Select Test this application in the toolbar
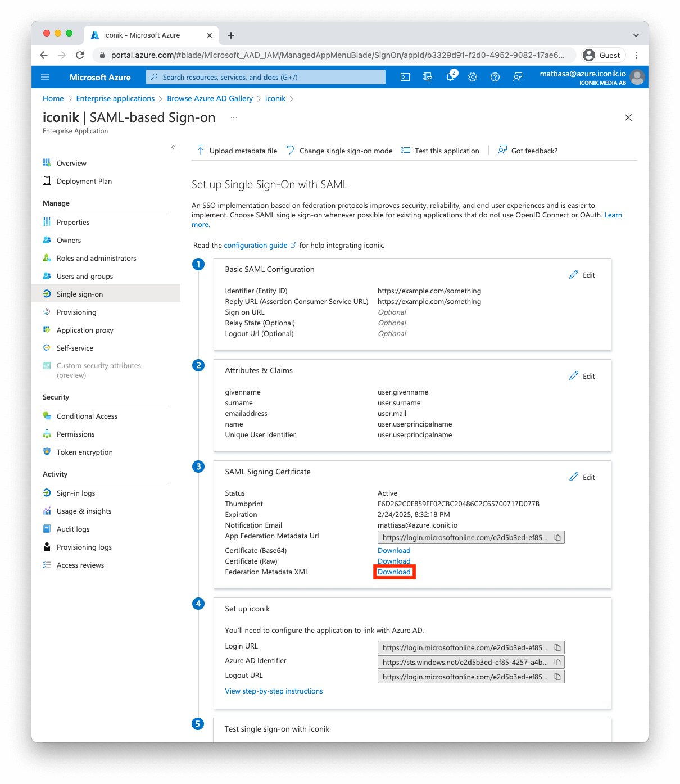 [446, 151]
